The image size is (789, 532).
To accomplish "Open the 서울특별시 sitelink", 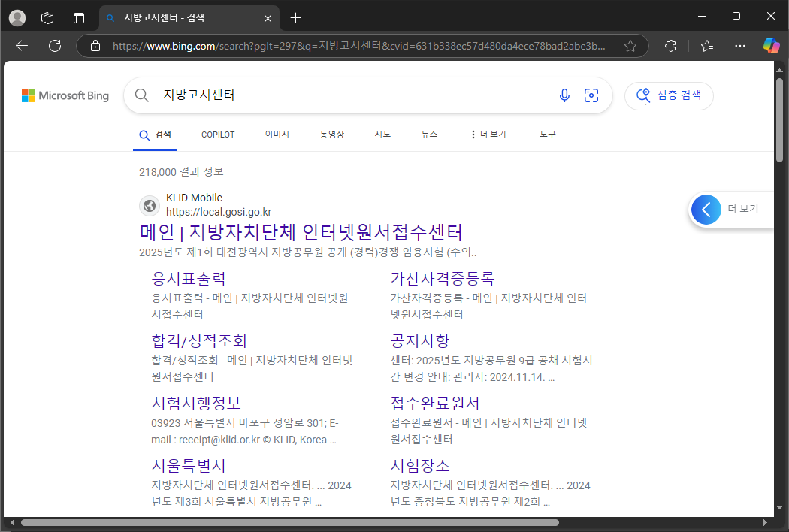I will [x=189, y=466].
